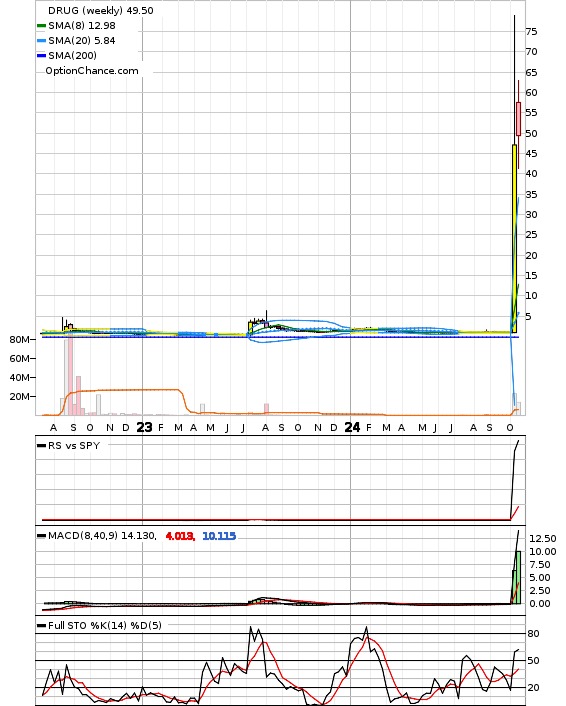Viewport: 566px width, 706px height.
Task: Click the blue MACD value 10.115
Action: (x=219, y=536)
